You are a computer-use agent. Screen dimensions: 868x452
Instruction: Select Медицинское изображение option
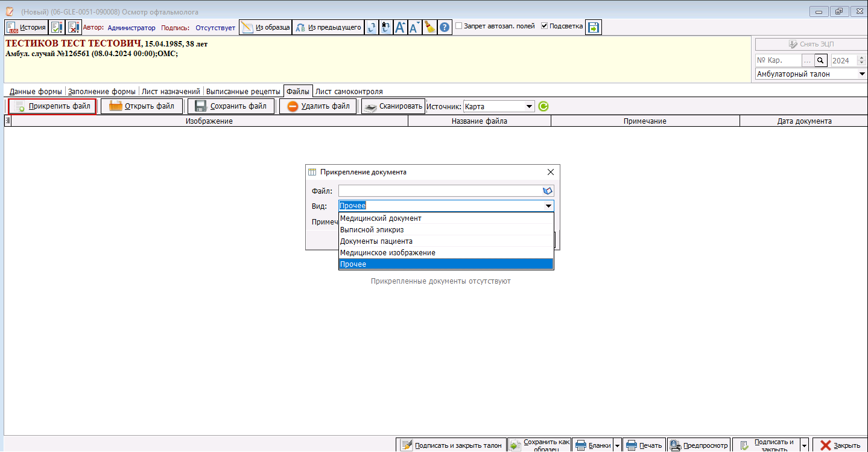[446, 253]
